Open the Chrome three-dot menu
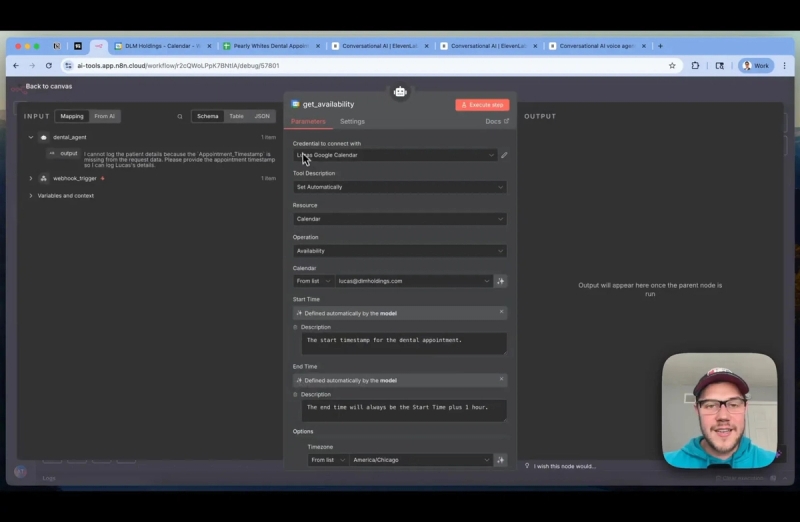The height and width of the screenshot is (522, 800). point(784,66)
